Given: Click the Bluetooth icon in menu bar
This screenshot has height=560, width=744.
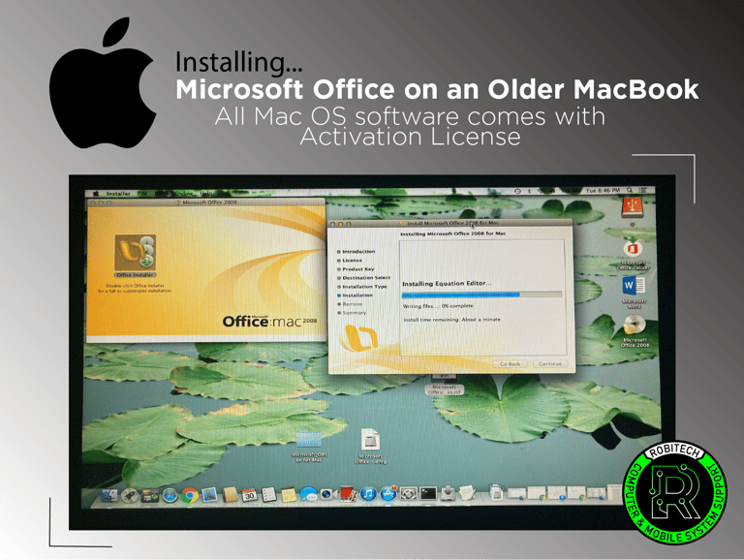Looking at the screenshot, I should [530, 191].
